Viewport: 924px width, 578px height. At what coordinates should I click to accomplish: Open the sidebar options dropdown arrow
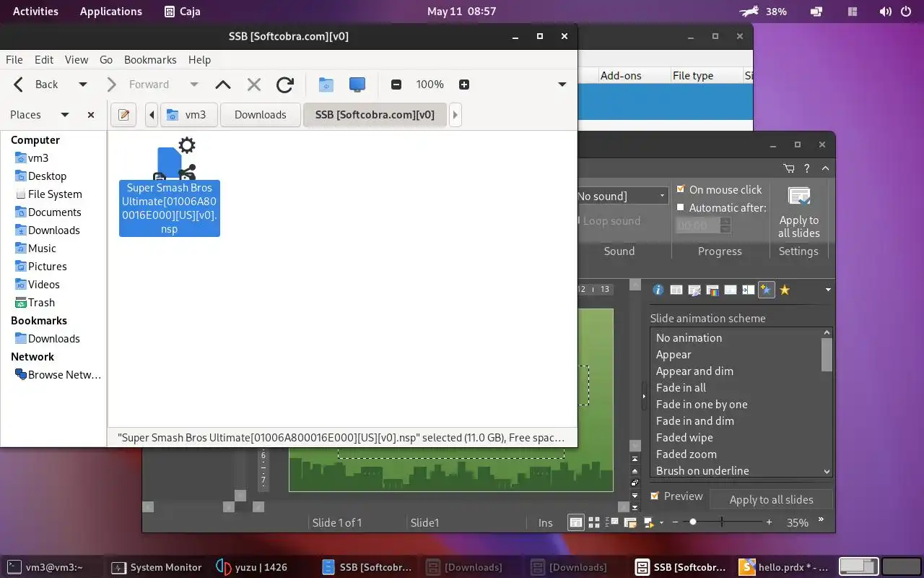[828, 290]
